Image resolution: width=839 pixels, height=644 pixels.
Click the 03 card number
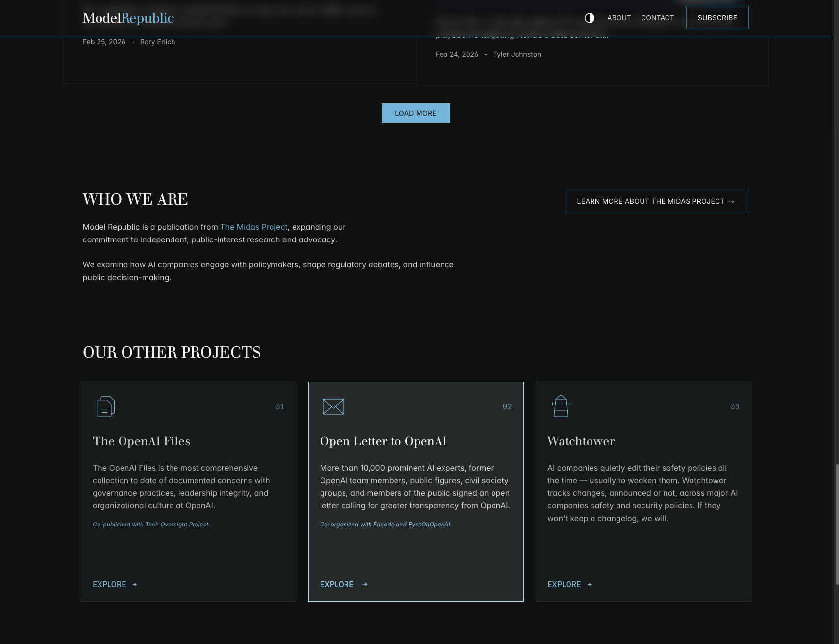[735, 406]
